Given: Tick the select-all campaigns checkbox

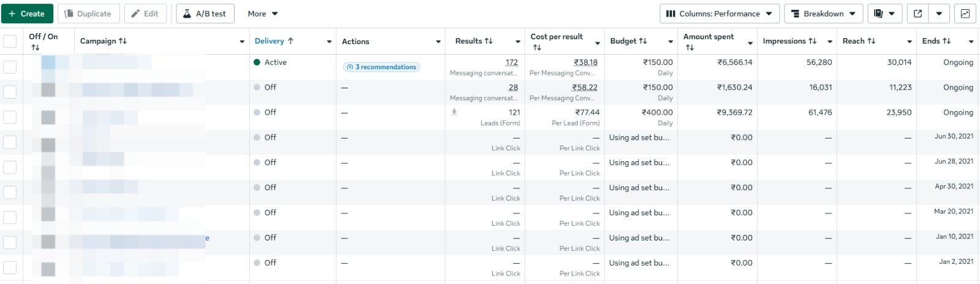Looking at the screenshot, I should click(x=10, y=41).
